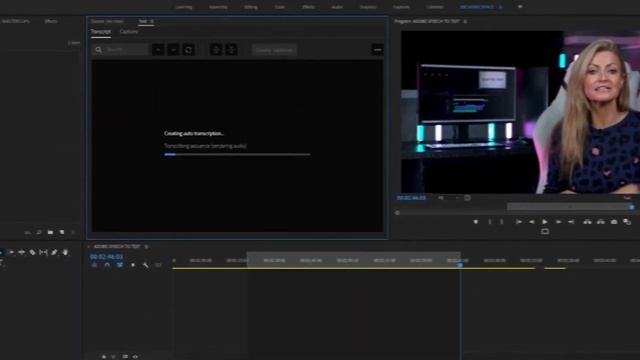
Task: Click the Project panel trash icon
Action: (x=73, y=232)
